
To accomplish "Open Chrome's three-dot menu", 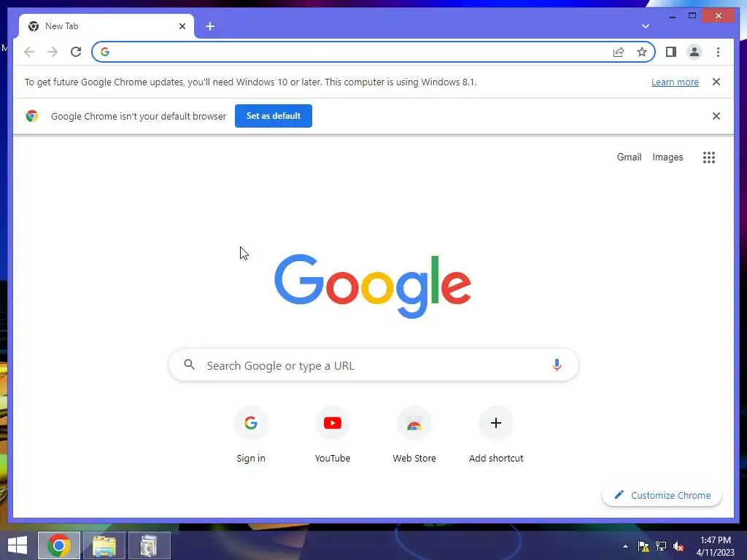I will [718, 52].
